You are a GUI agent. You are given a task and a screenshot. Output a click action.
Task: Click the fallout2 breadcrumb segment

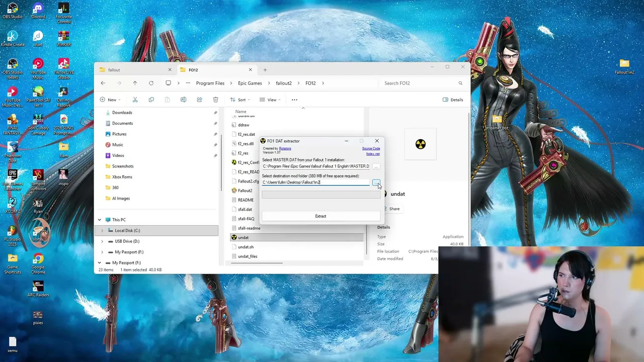[284, 83]
